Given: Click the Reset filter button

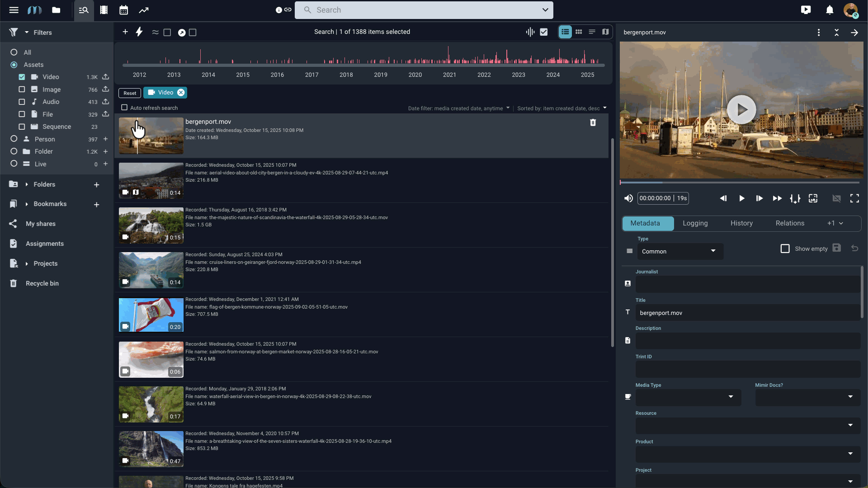Looking at the screenshot, I should click(x=130, y=93).
